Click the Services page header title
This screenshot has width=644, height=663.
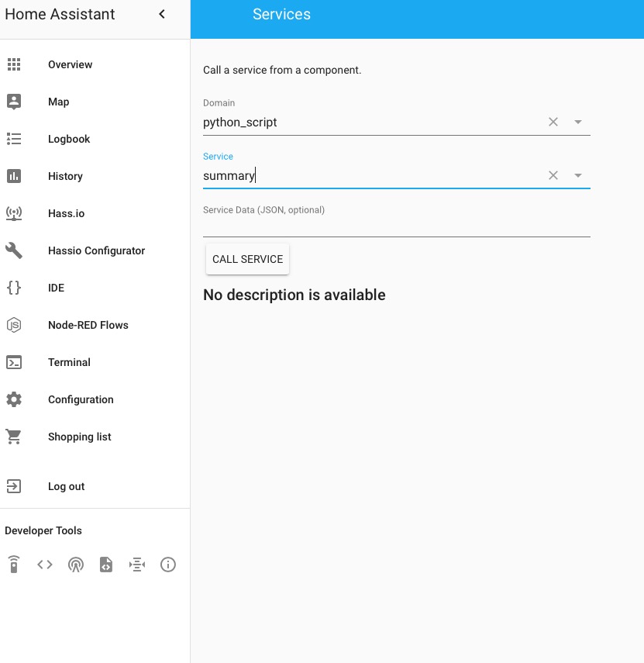pyautogui.click(x=281, y=15)
